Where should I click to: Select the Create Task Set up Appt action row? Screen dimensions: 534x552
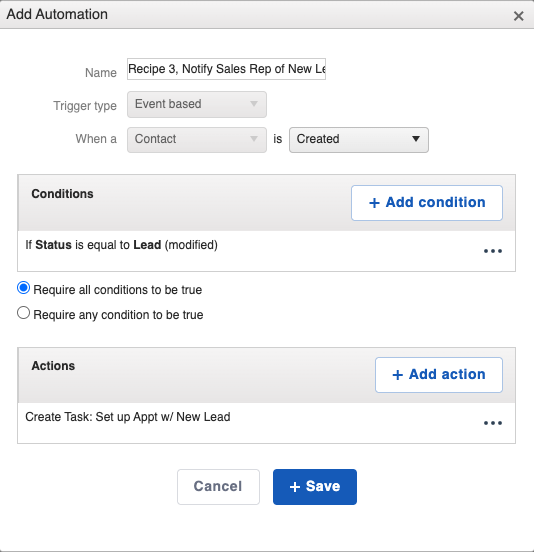(x=266, y=422)
